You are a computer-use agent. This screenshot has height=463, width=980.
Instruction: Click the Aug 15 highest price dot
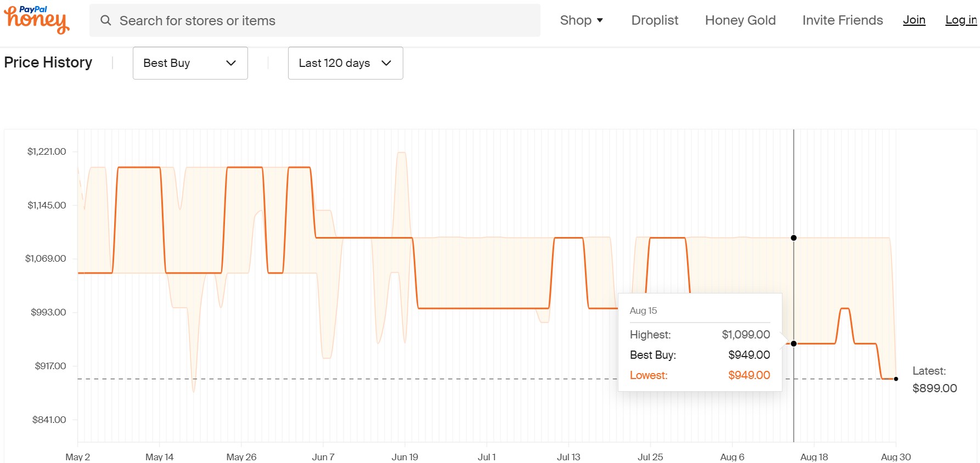click(793, 238)
